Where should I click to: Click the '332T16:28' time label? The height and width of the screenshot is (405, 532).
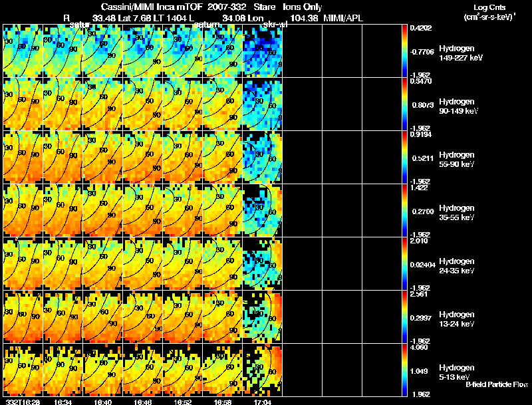(23, 402)
